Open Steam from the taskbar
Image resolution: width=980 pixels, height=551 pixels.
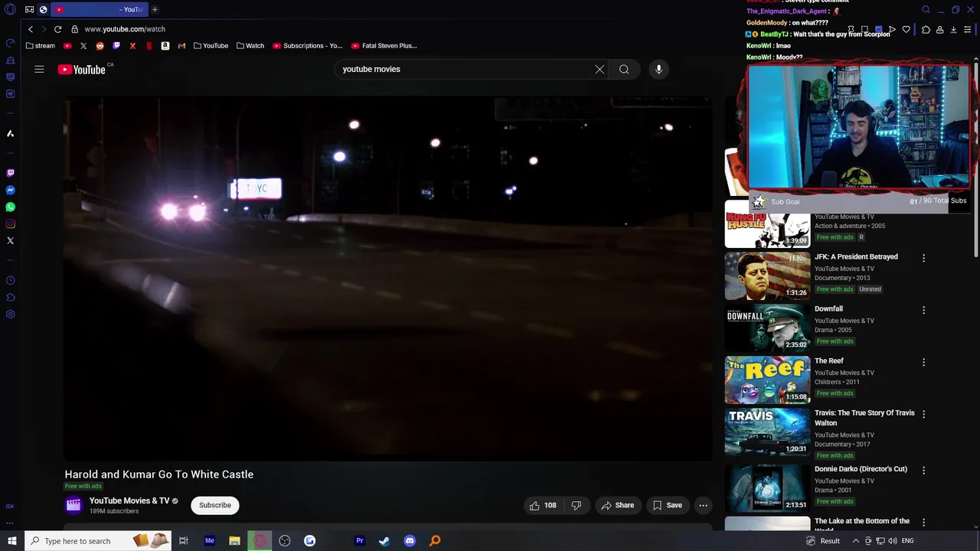point(384,541)
